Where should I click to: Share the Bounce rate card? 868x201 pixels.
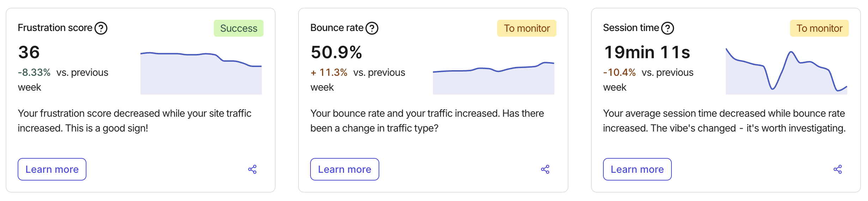545,169
